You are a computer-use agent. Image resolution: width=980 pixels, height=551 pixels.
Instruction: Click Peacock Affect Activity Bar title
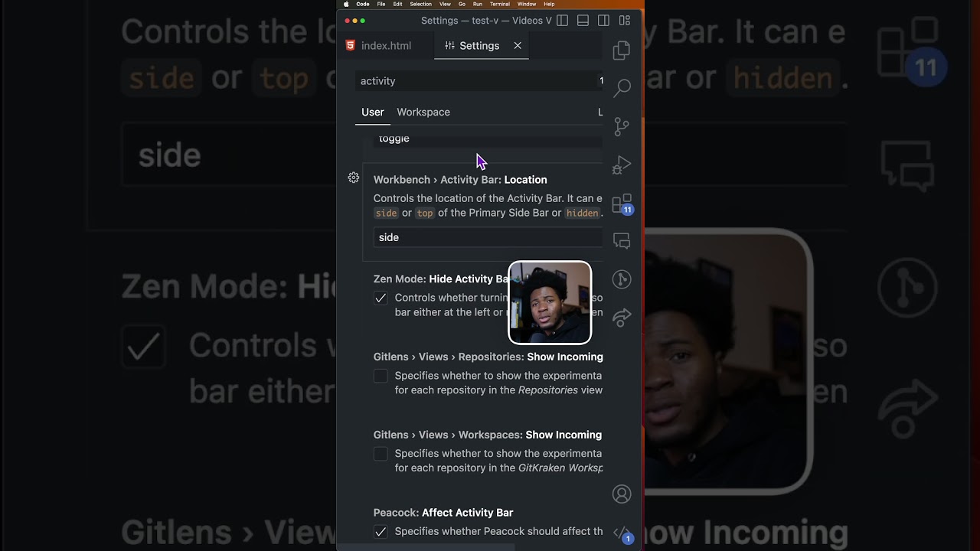click(443, 513)
